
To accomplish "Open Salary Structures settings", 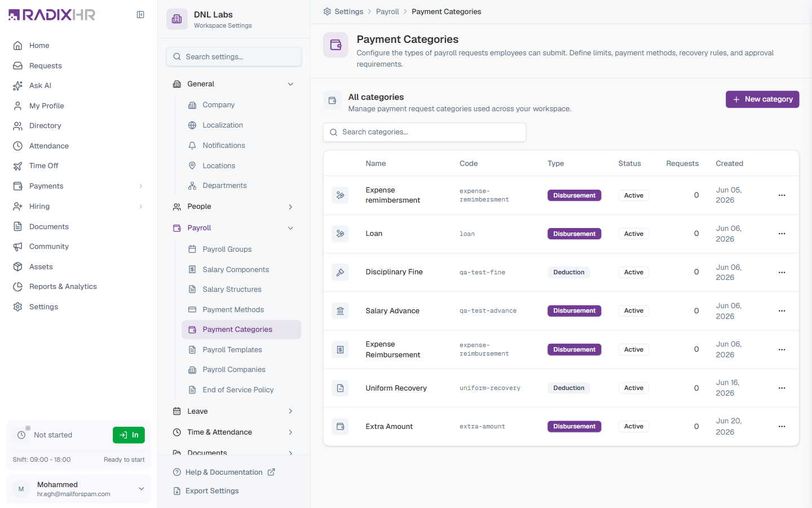I will click(x=241, y=290).
